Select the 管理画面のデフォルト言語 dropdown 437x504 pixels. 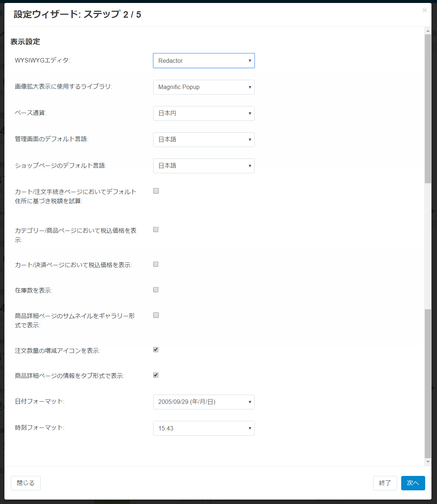click(x=204, y=140)
